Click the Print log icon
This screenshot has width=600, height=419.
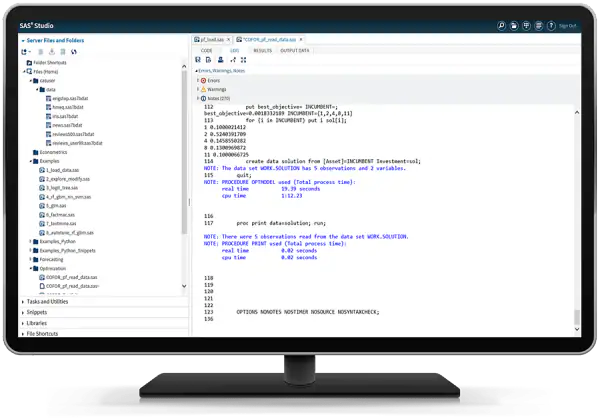point(220,60)
